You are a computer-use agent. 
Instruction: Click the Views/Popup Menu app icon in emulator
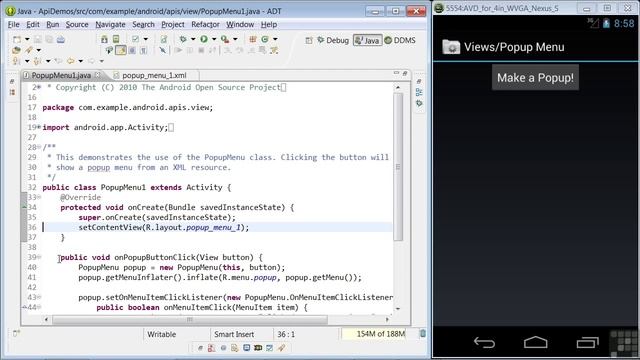(x=451, y=47)
